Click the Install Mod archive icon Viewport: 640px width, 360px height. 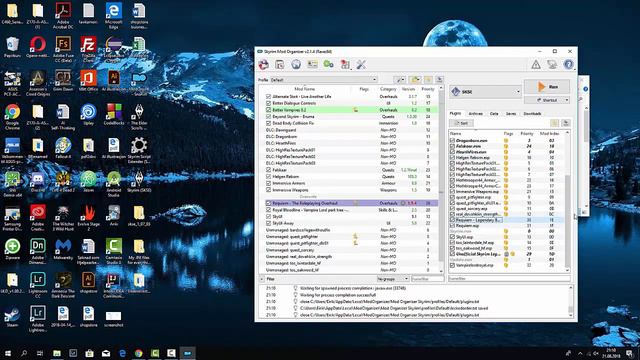[x=264, y=64]
